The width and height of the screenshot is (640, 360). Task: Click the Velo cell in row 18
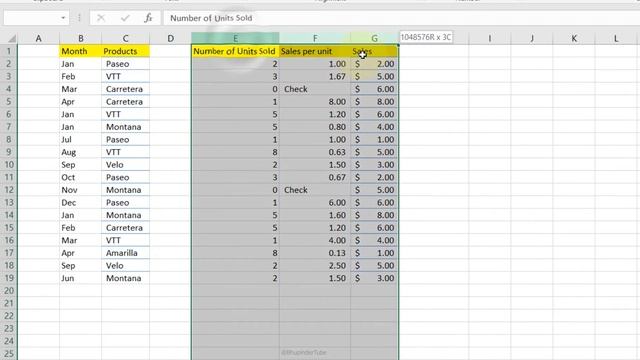click(125, 265)
